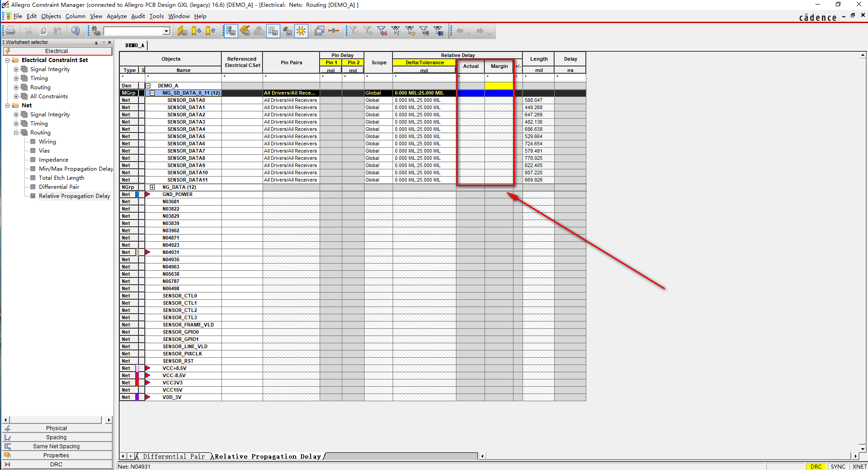Select the SENSOR_DATA5 net row
The width and height of the screenshot is (868, 470).
(186, 136)
